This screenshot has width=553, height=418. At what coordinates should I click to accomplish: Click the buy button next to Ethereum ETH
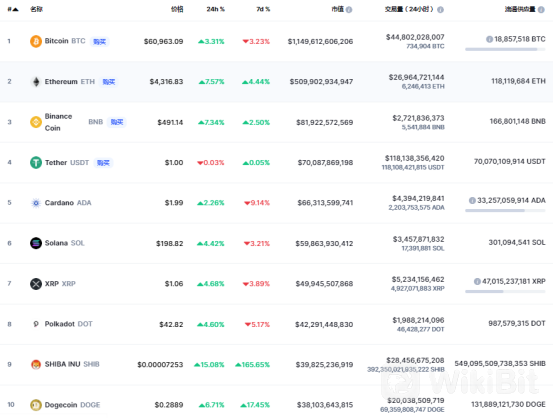pyautogui.click(x=109, y=82)
